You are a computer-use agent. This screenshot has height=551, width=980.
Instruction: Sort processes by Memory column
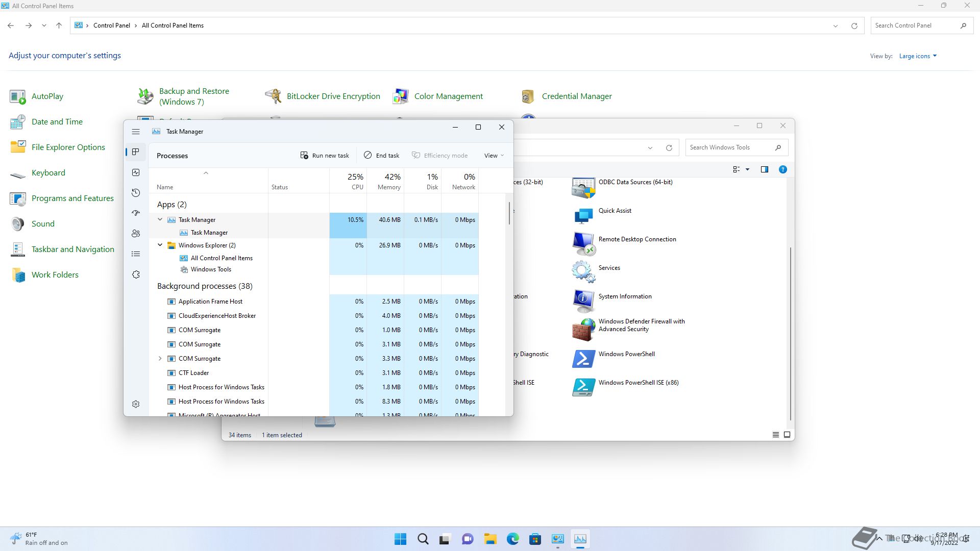[389, 181]
